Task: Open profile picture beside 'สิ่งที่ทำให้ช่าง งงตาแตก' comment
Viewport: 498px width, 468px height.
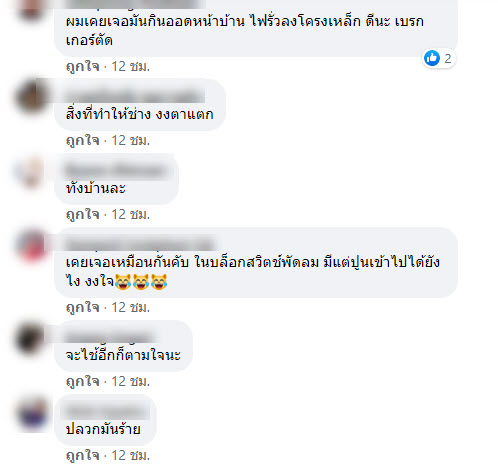Action: coord(31,97)
